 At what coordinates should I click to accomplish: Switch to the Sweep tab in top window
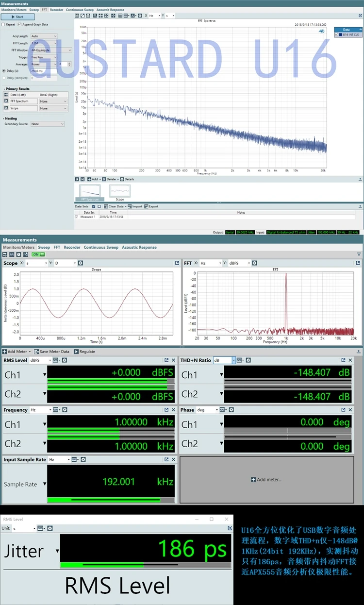pyautogui.click(x=34, y=10)
